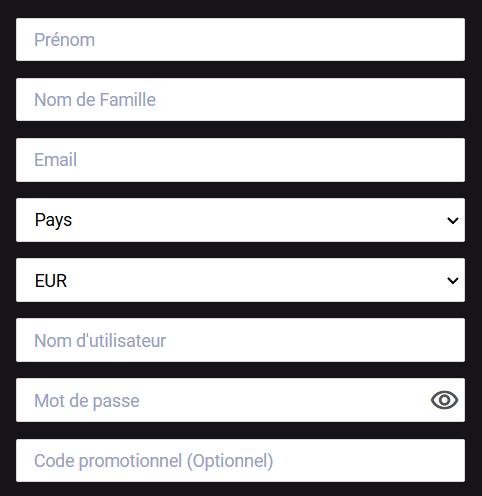Activate the Nom d'utilisateur text box
This screenshot has height=496, width=482.
tap(240, 340)
